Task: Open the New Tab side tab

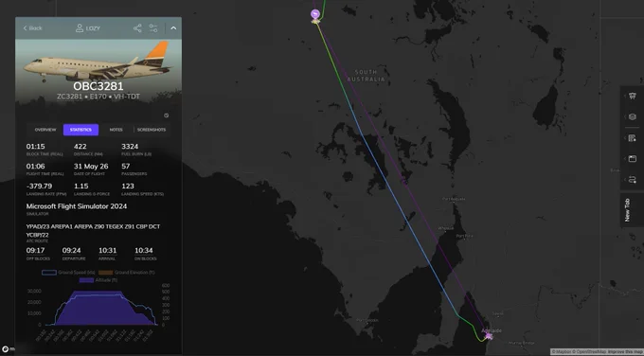Action: pyautogui.click(x=627, y=210)
